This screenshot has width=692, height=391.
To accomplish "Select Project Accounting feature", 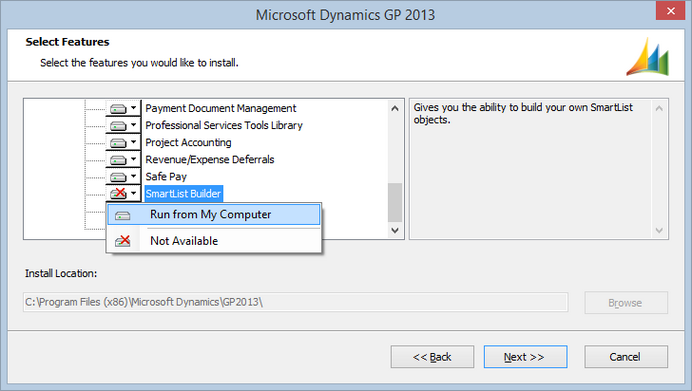I will (x=188, y=143).
